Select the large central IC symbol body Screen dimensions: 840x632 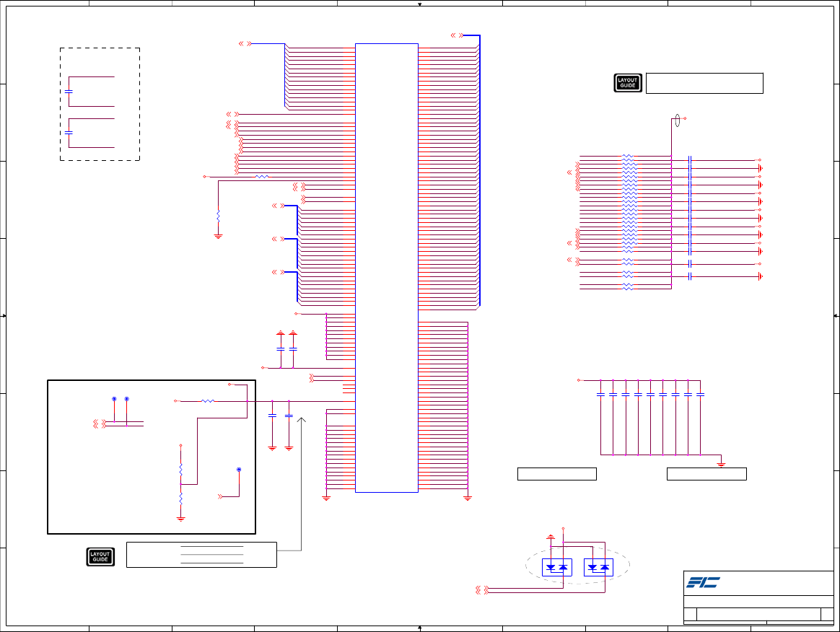click(386, 268)
